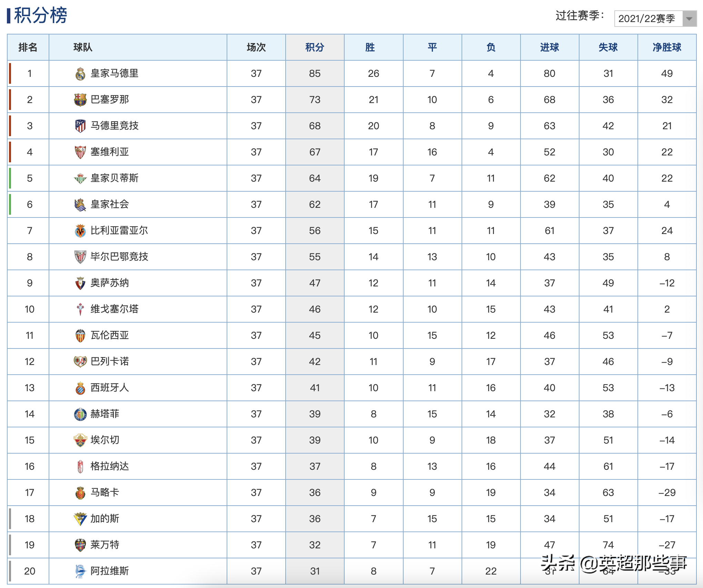Click the Cadiz crest by 加的斯
Viewport: 703px width, 588px height.
(80, 519)
